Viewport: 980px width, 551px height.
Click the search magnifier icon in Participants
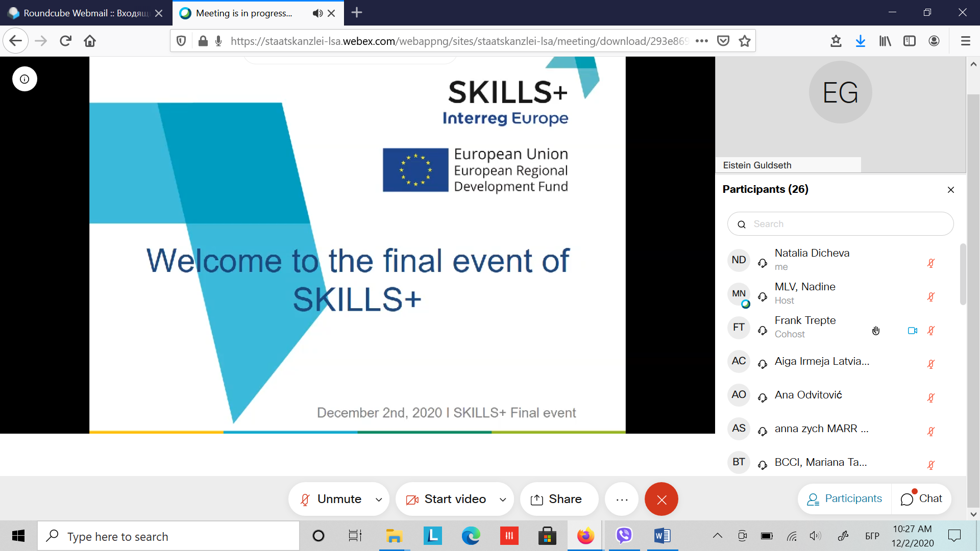point(742,224)
